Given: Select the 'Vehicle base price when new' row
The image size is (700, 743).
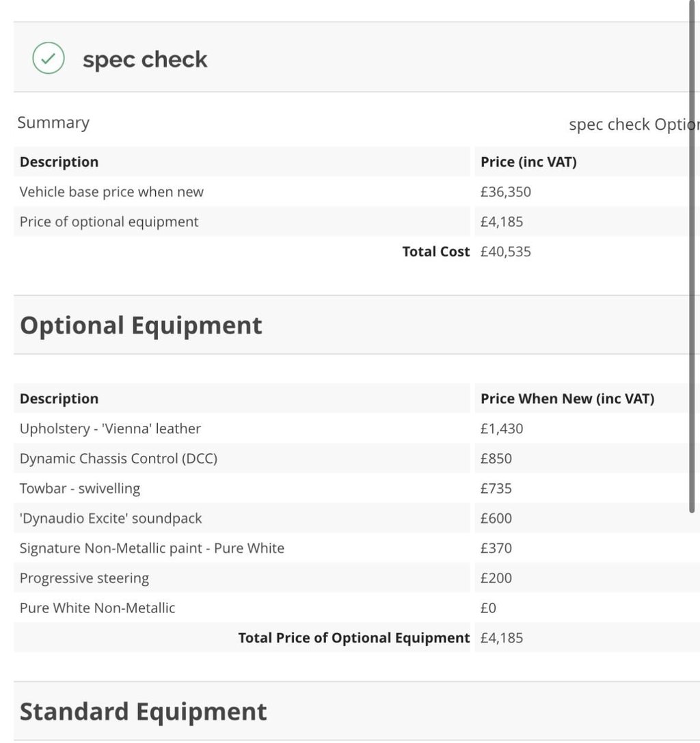Looking at the screenshot, I should (111, 192).
